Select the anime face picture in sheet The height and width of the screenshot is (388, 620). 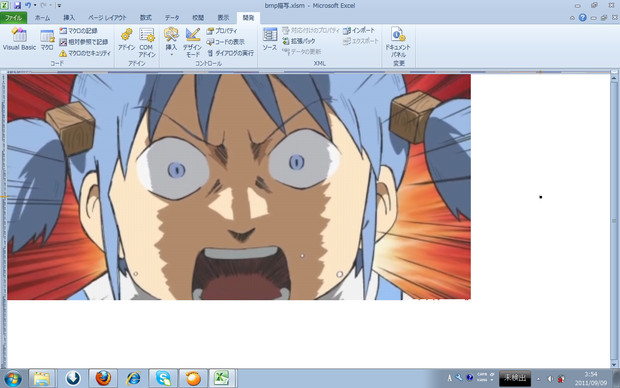click(x=239, y=187)
